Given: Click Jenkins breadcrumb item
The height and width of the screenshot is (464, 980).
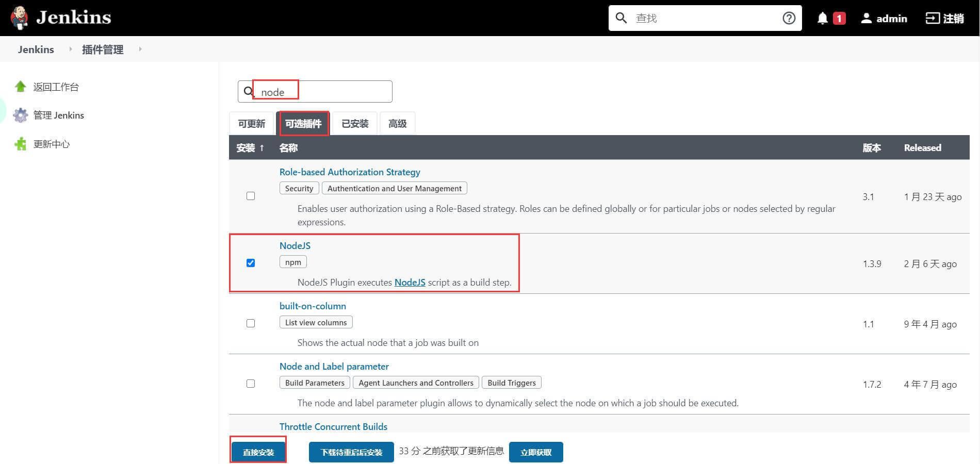Looking at the screenshot, I should point(36,49).
